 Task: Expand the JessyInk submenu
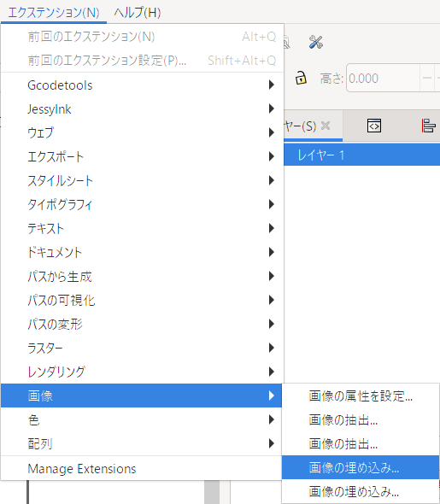click(x=142, y=109)
